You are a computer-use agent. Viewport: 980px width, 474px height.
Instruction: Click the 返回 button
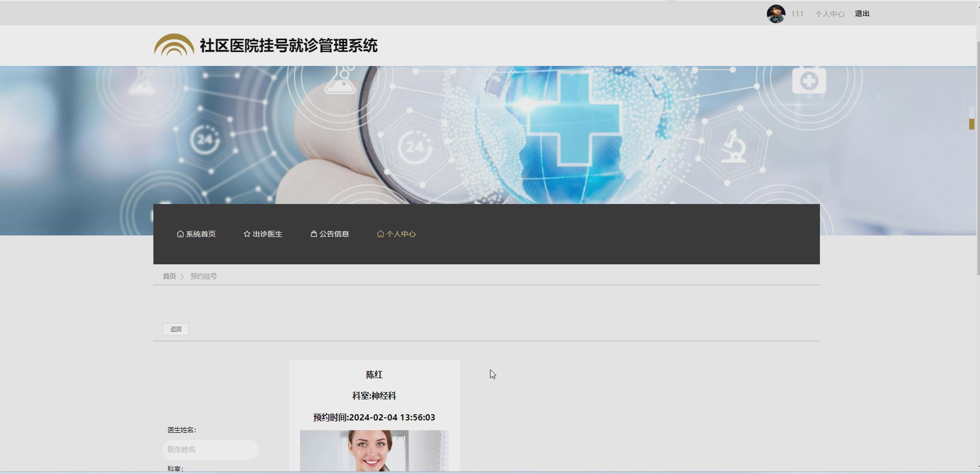[176, 329]
